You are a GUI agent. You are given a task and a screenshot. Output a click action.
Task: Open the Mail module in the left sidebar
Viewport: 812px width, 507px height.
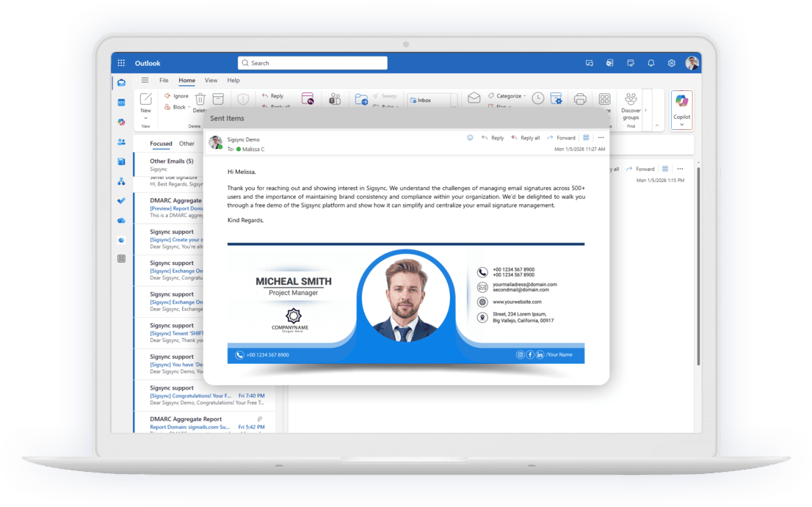(121, 83)
